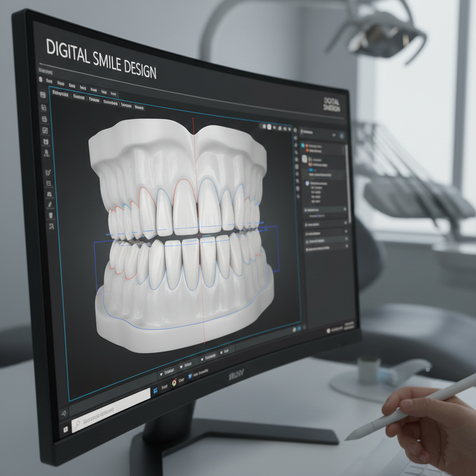Click the fullscreen expand icon in left sidebar

pyautogui.click(x=51, y=226)
